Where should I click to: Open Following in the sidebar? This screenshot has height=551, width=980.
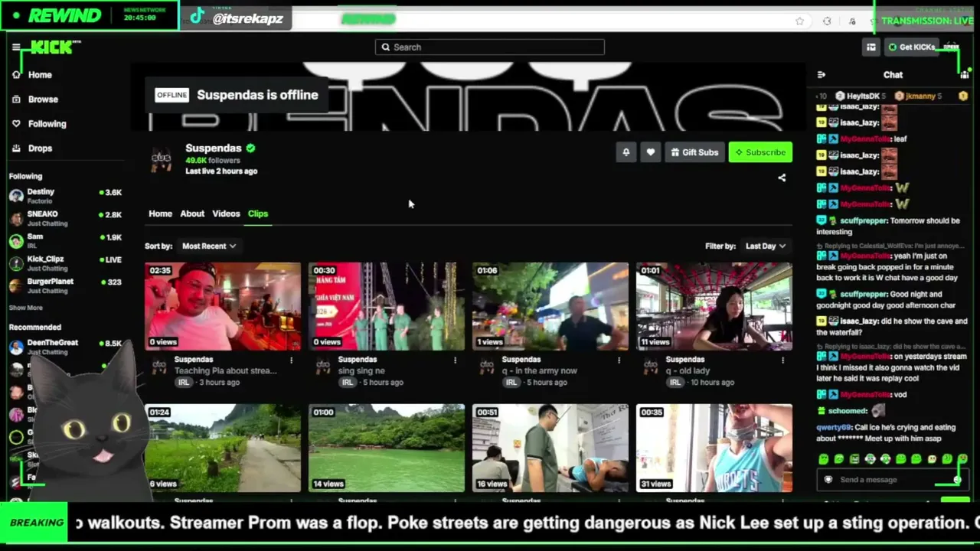(39, 124)
